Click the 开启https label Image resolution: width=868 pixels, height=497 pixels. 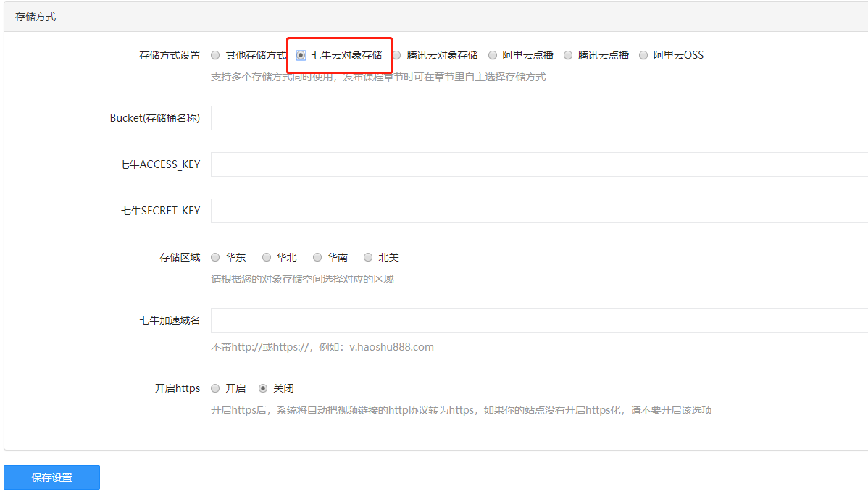click(x=177, y=388)
